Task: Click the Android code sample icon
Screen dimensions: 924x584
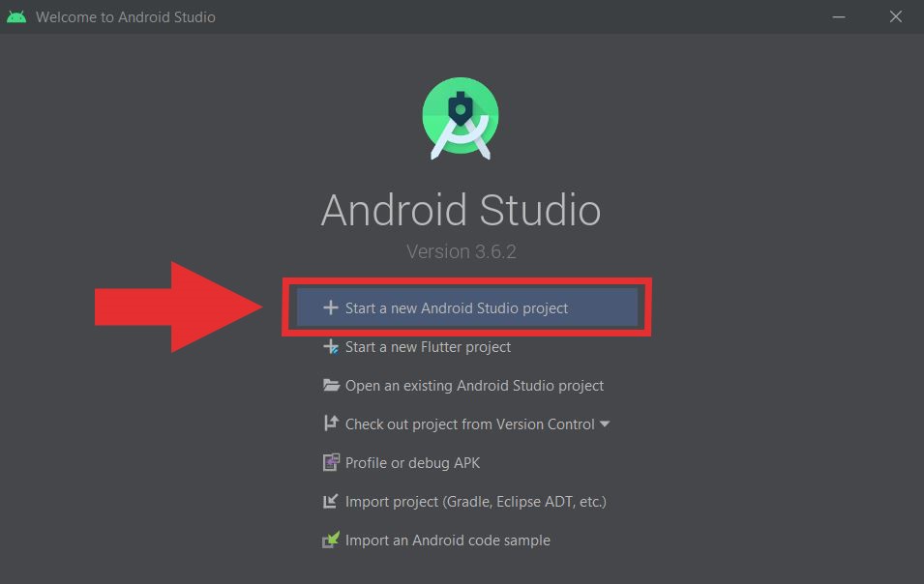Action: [331, 540]
